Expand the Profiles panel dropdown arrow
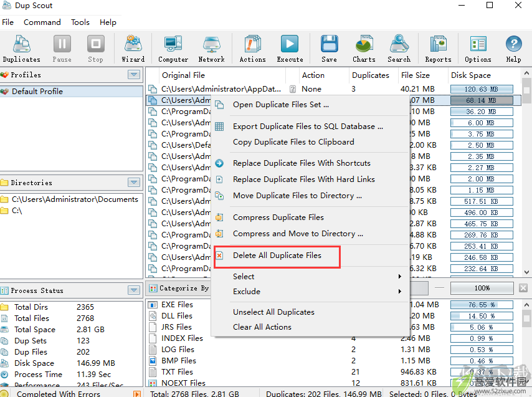Viewport: 532px width, 397px height. (x=134, y=75)
